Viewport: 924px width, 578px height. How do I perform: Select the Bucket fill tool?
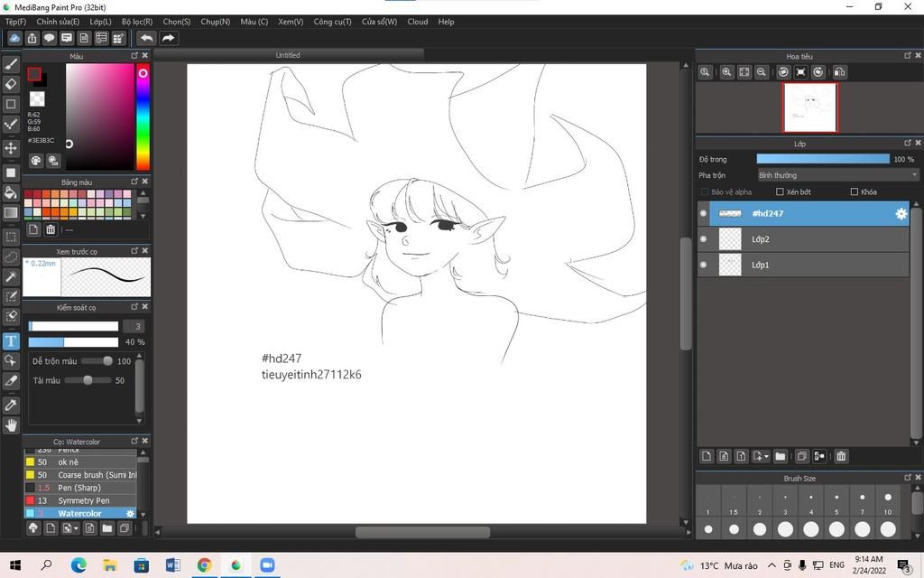[11, 192]
